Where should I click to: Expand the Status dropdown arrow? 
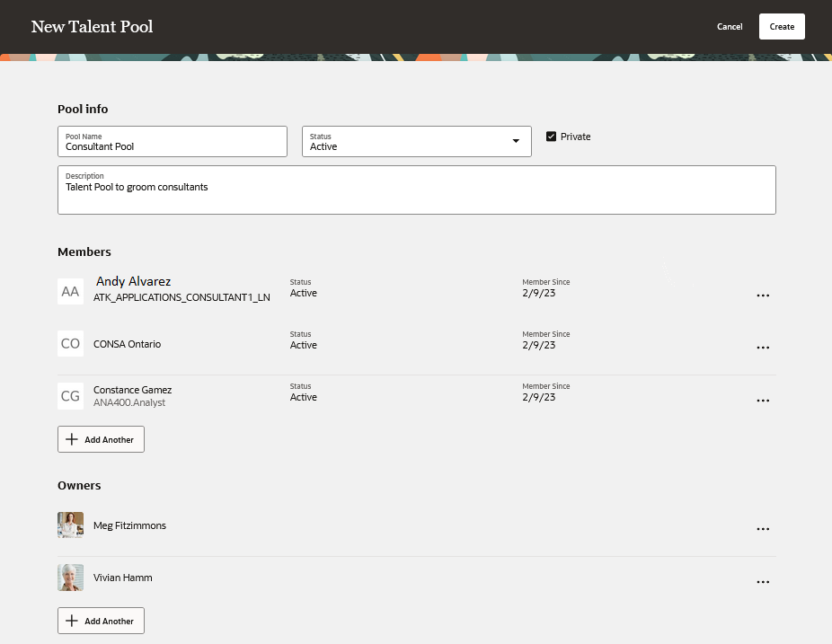[x=516, y=141]
